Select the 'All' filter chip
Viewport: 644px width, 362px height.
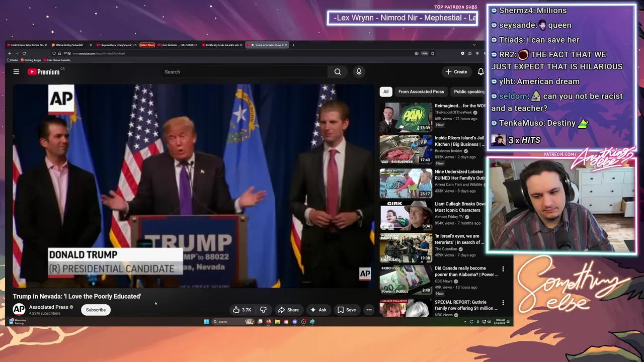(386, 92)
